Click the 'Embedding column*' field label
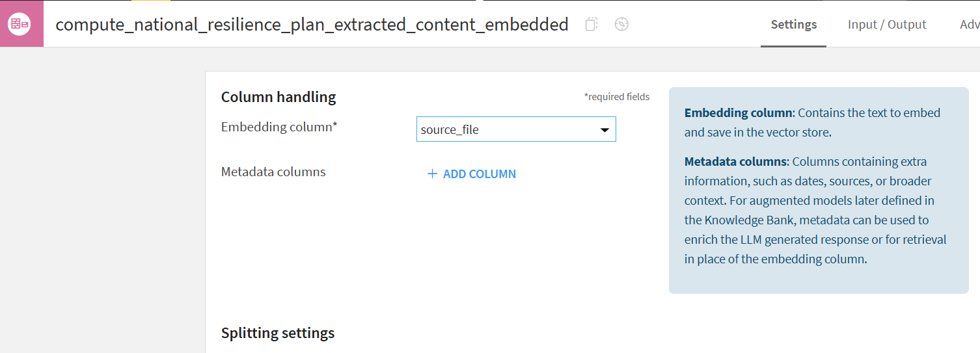Screen dimensions: 980x353 (279, 127)
